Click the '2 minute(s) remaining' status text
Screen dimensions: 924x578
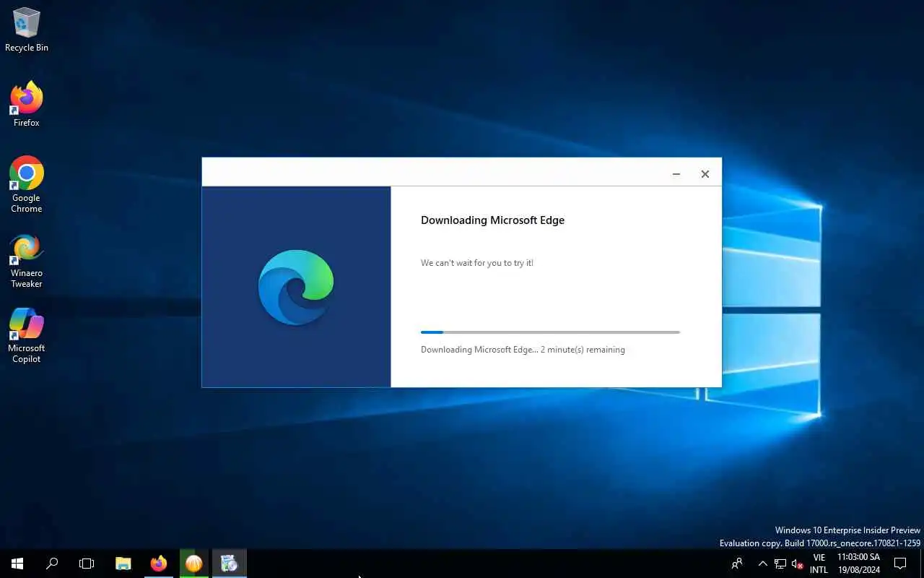coord(583,350)
